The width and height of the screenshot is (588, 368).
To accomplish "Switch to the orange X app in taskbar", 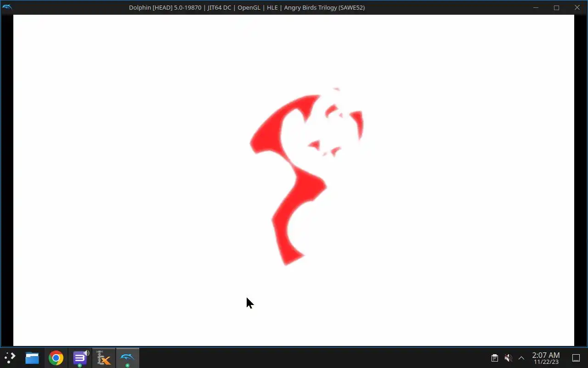I will 104,358.
